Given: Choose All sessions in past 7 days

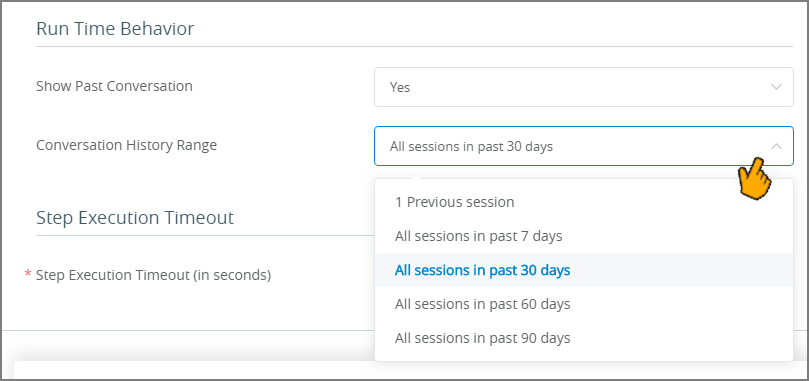Looking at the screenshot, I should 584,236.
